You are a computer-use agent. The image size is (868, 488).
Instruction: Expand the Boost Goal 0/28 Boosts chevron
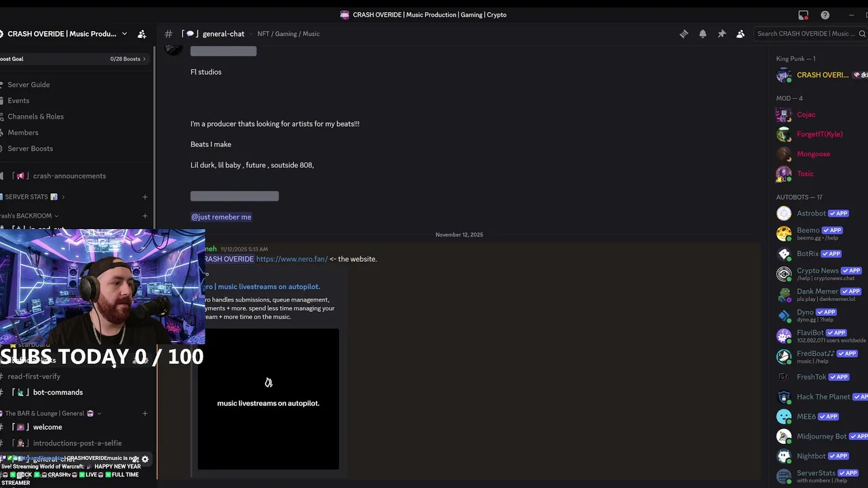[144, 59]
